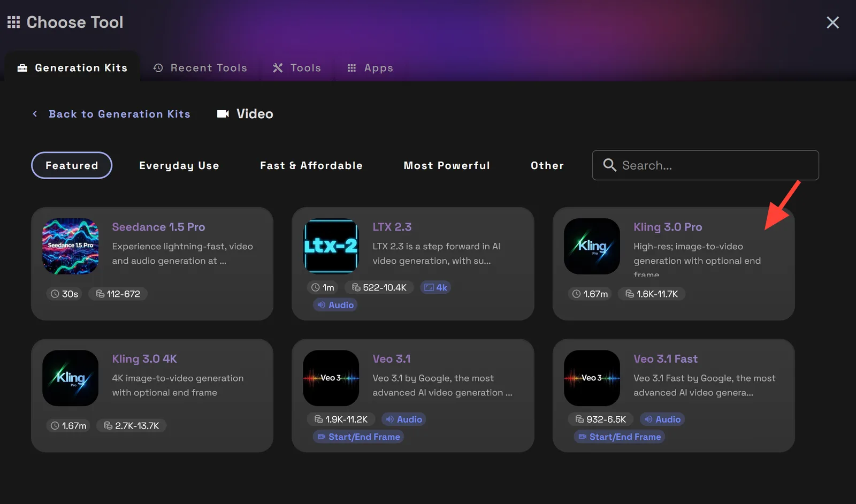
Task: Switch to the Tools tab
Action: click(x=297, y=68)
